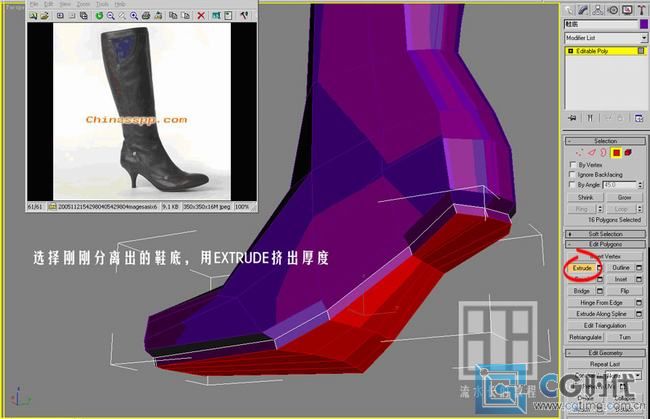Viewport: 650px width, 419px height.
Task: Open Help menu in image viewer
Action: pyautogui.click(x=120, y=4)
